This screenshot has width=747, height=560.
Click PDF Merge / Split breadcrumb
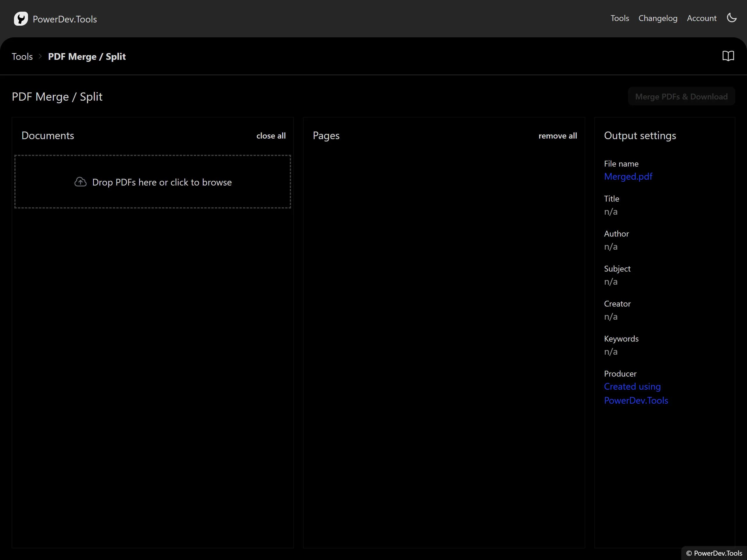pos(87,56)
